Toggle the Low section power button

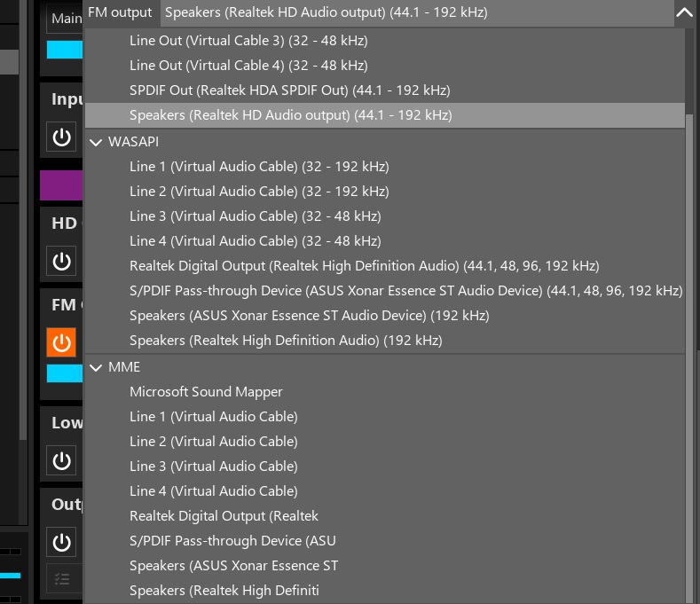61,460
